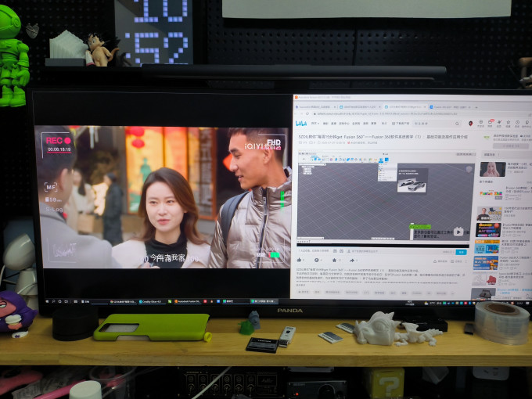Click the danmaku comment input box
This screenshot has height=399, width=532.
pyautogui.click(x=397, y=251)
